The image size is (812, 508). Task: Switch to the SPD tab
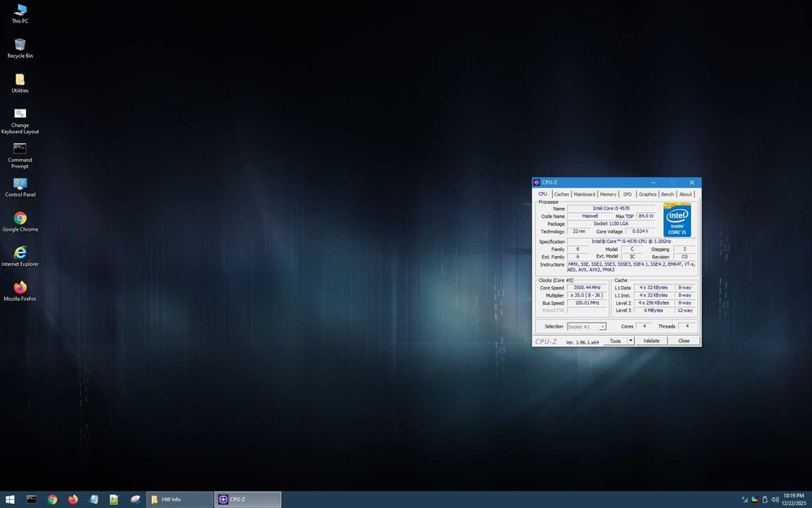[x=627, y=194]
